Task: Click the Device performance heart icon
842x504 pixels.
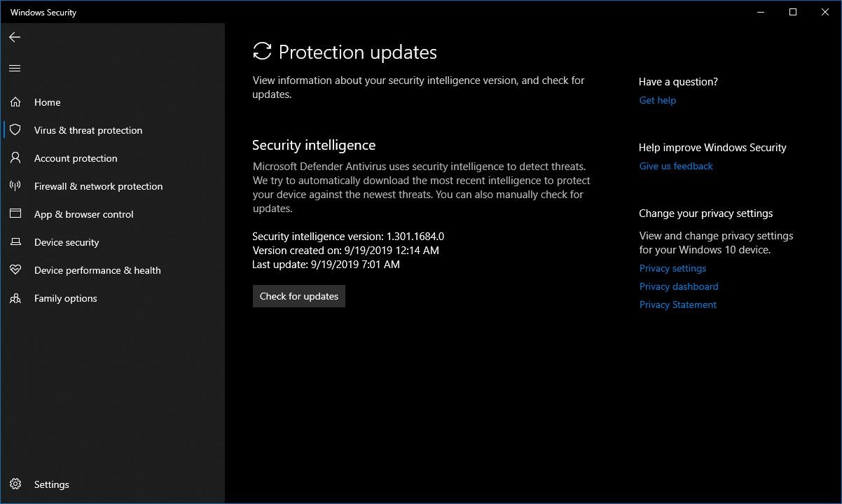Action: (15, 270)
